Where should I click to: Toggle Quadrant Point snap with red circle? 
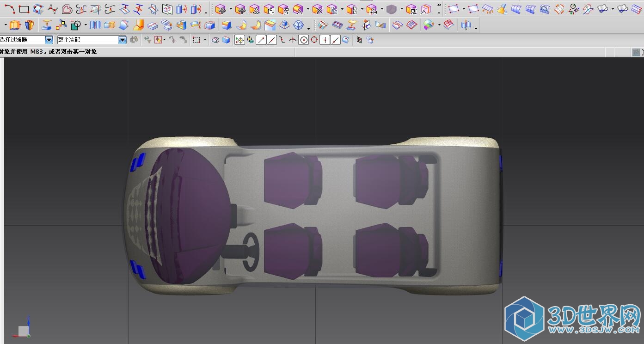pyautogui.click(x=314, y=40)
